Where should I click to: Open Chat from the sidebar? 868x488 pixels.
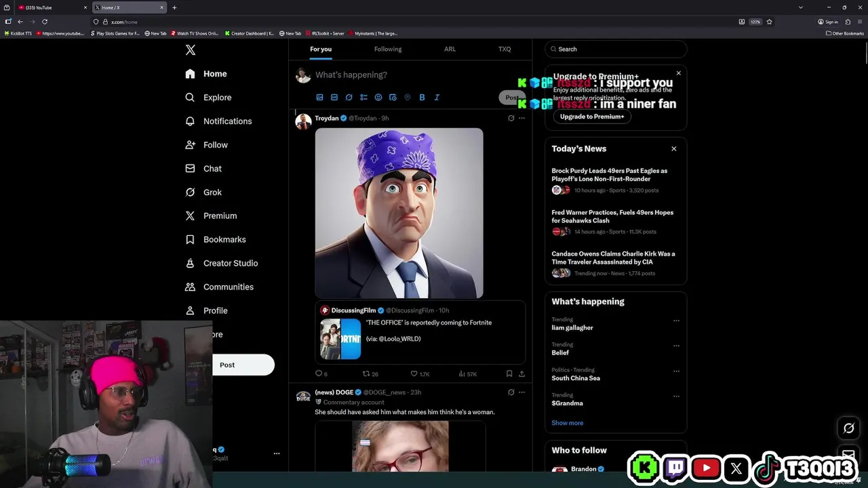coord(203,169)
